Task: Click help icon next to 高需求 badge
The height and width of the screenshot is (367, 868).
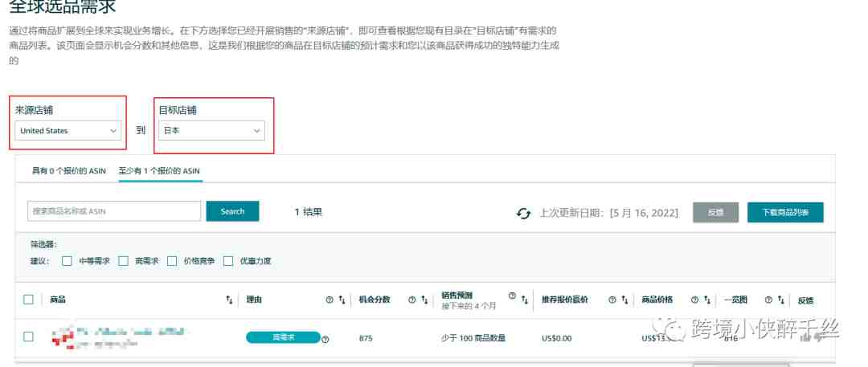Action: coord(325,340)
